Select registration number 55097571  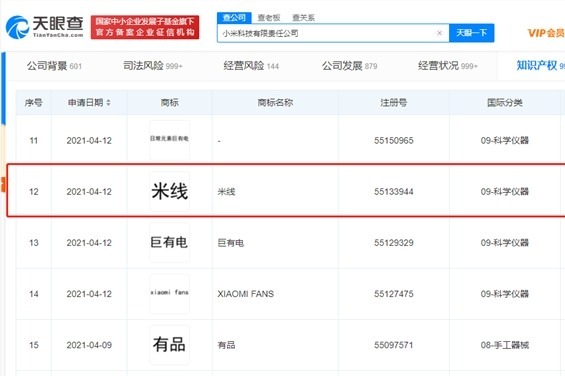pyautogui.click(x=393, y=345)
